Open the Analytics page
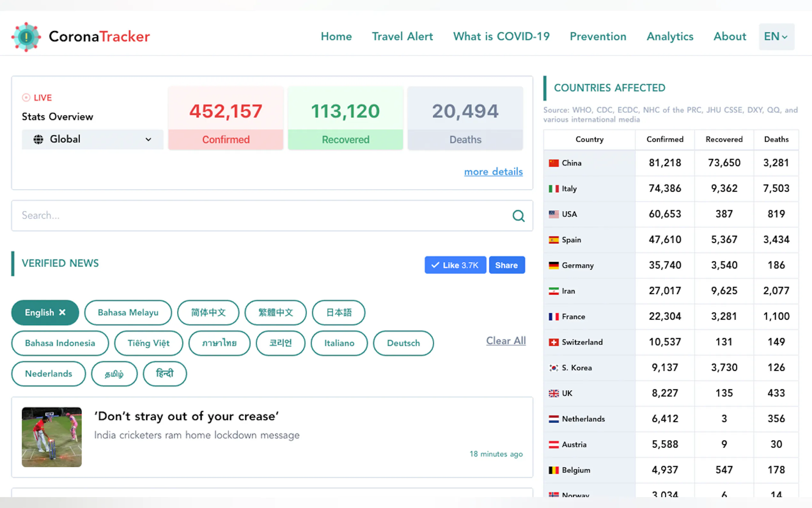The height and width of the screenshot is (508, 812). pyautogui.click(x=670, y=36)
